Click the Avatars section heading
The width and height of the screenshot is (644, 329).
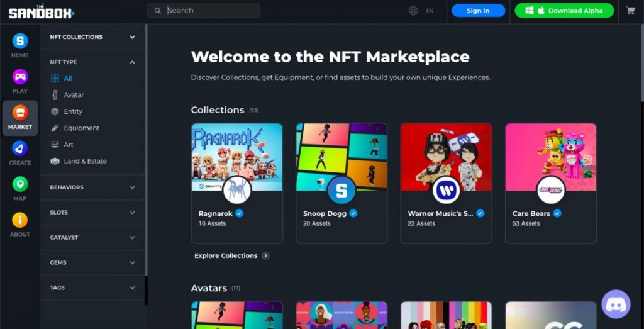[209, 288]
